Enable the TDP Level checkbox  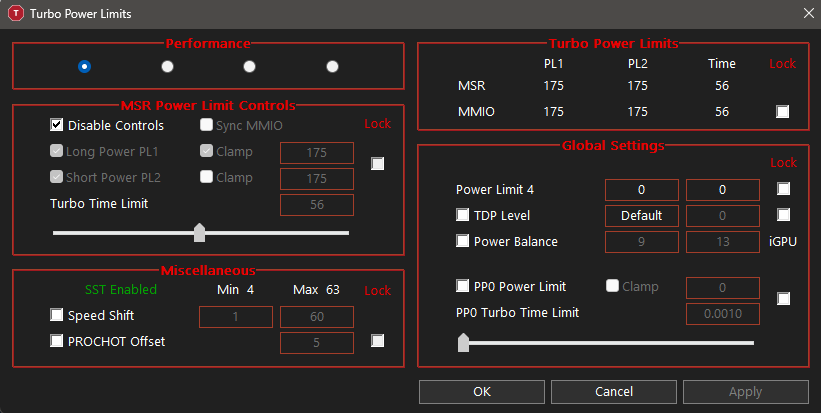pyautogui.click(x=463, y=215)
